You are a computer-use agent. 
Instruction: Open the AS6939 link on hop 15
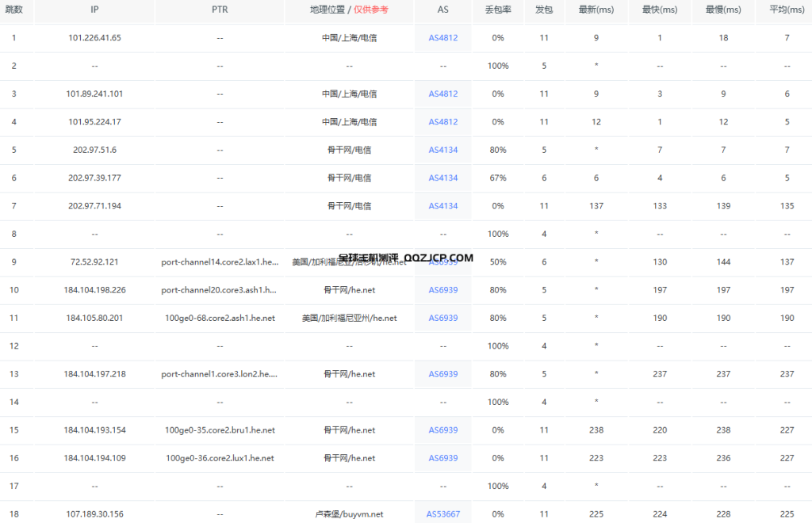(442, 429)
